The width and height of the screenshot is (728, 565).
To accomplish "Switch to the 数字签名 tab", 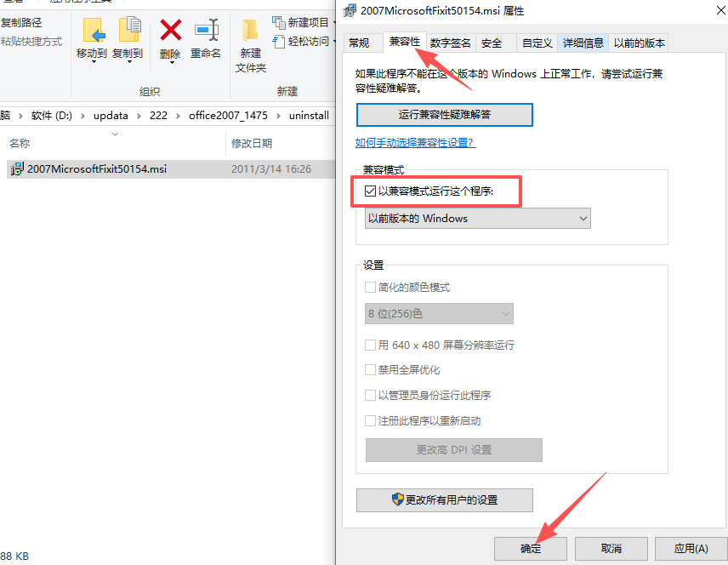I will (x=451, y=43).
